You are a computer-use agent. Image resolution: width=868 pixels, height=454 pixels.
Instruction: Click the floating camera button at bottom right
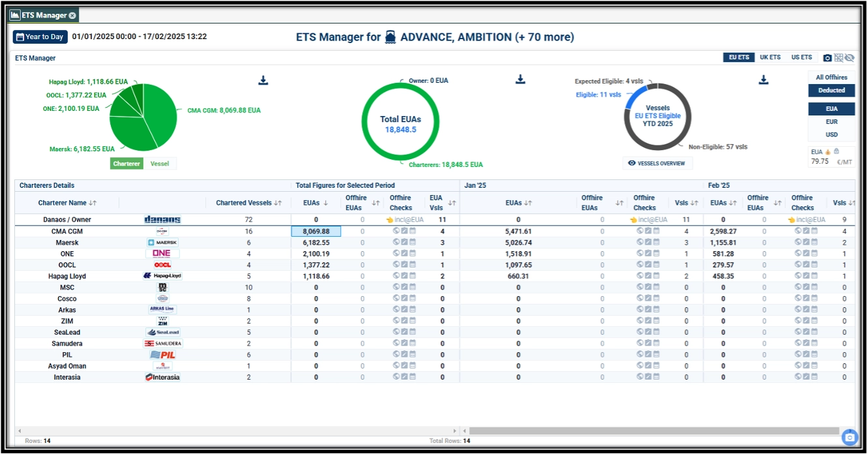click(x=849, y=436)
